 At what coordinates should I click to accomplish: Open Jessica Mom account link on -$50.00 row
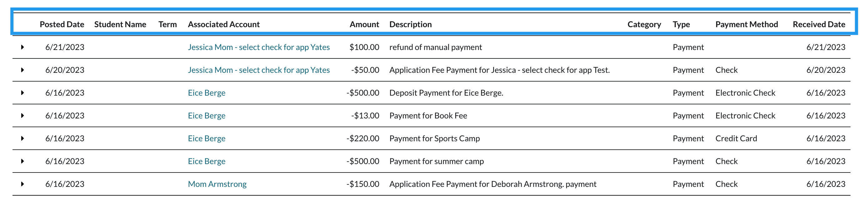click(258, 70)
